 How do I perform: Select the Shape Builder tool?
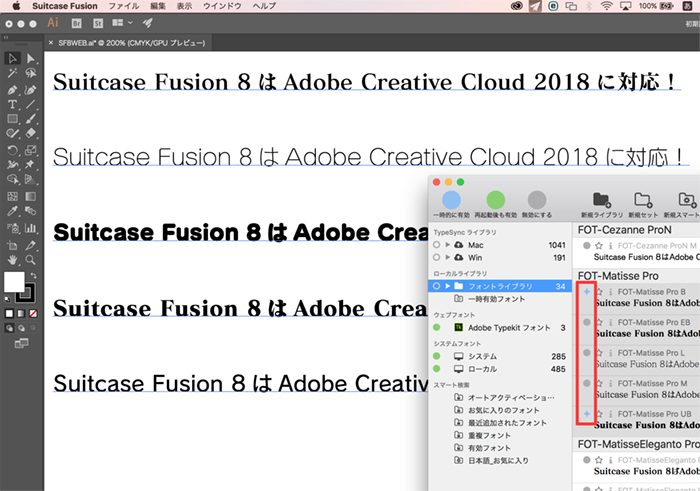coord(12,179)
